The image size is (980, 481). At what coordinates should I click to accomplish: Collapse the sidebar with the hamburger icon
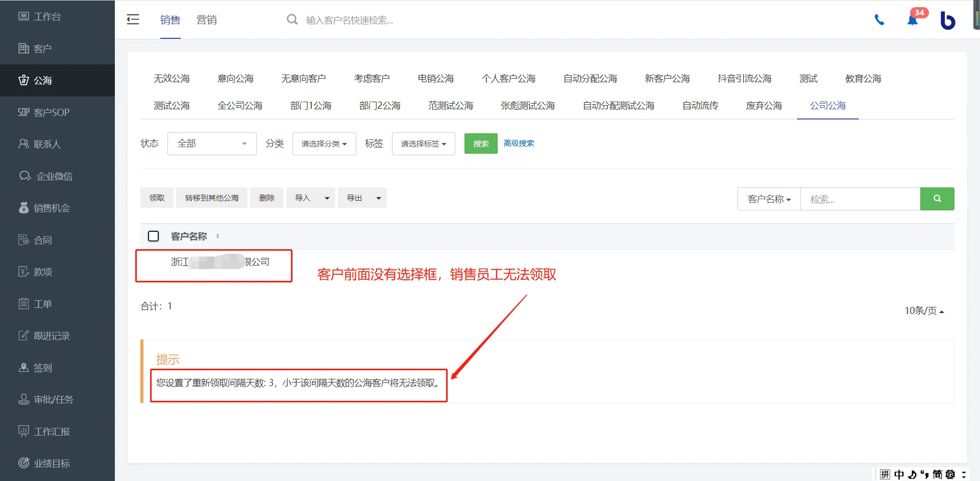133,20
